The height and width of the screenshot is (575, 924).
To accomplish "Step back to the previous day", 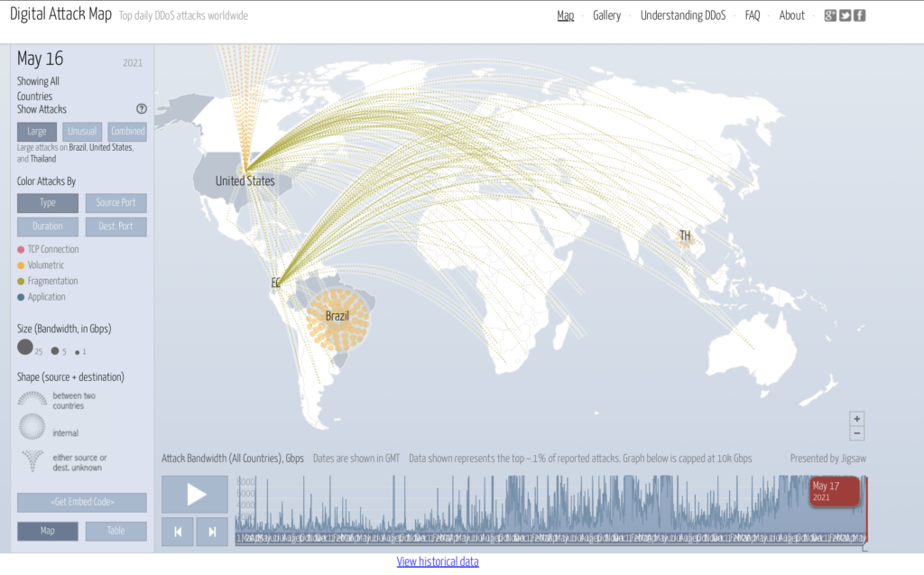I will [x=178, y=532].
